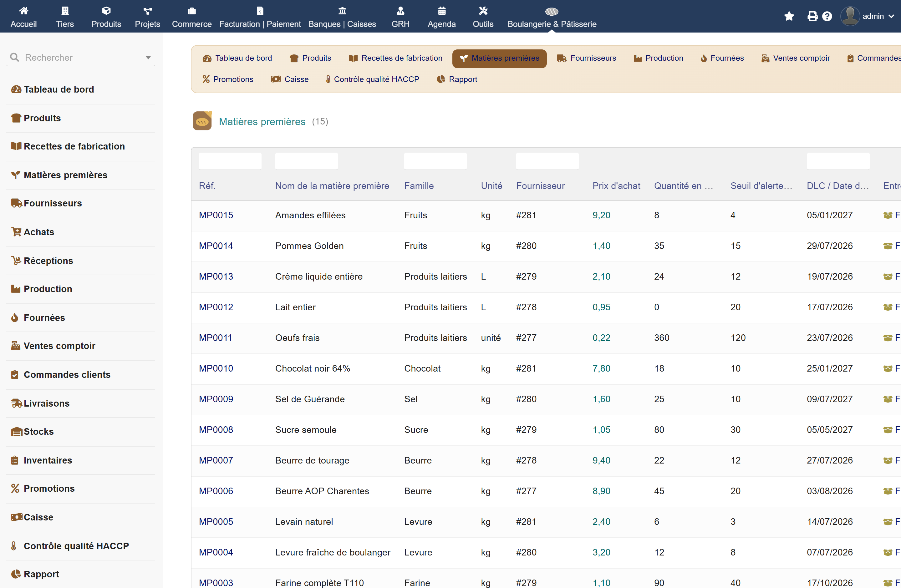Click the Banques | Caisses bank icon
The height and width of the screenshot is (588, 901).
(342, 11)
